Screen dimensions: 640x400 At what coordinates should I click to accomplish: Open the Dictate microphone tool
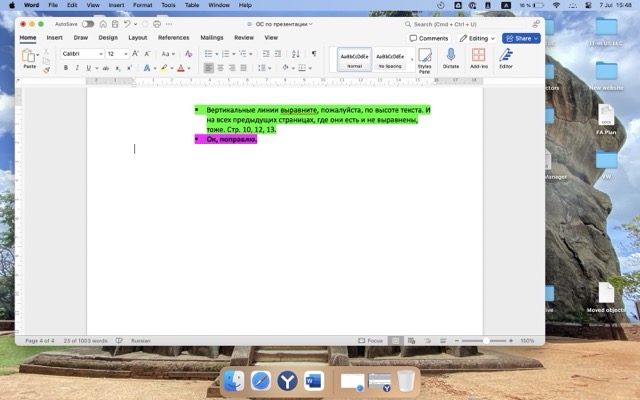pyautogui.click(x=450, y=58)
